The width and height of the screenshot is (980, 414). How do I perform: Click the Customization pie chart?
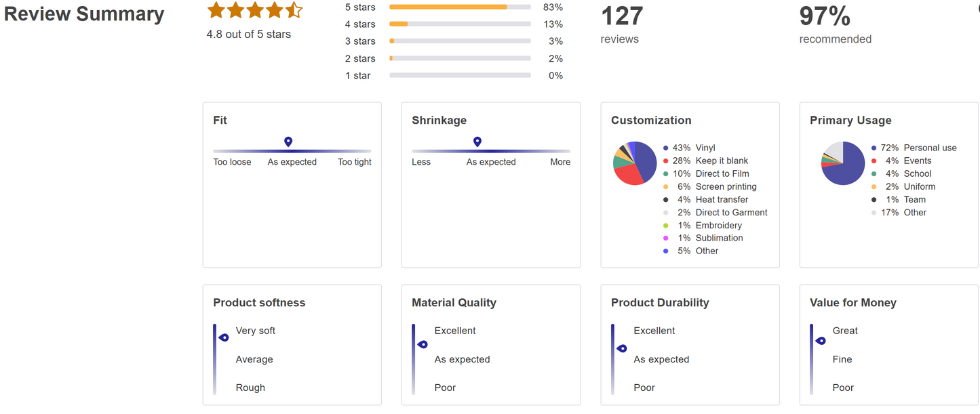coord(635,163)
